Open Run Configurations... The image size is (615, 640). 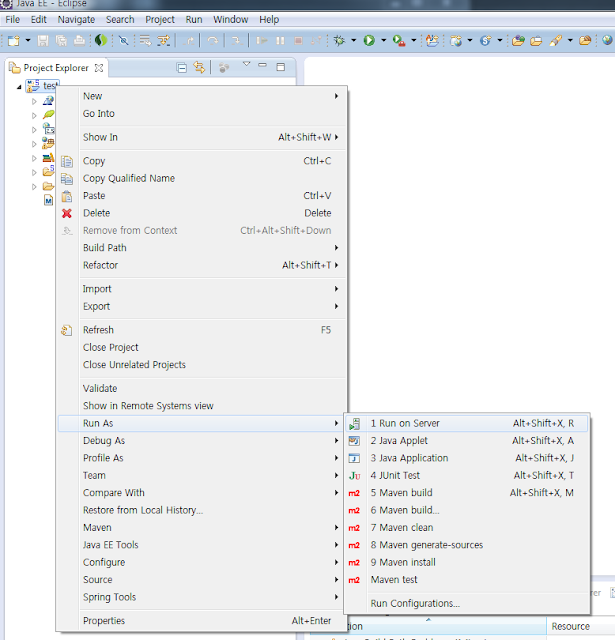[x=467, y=604]
